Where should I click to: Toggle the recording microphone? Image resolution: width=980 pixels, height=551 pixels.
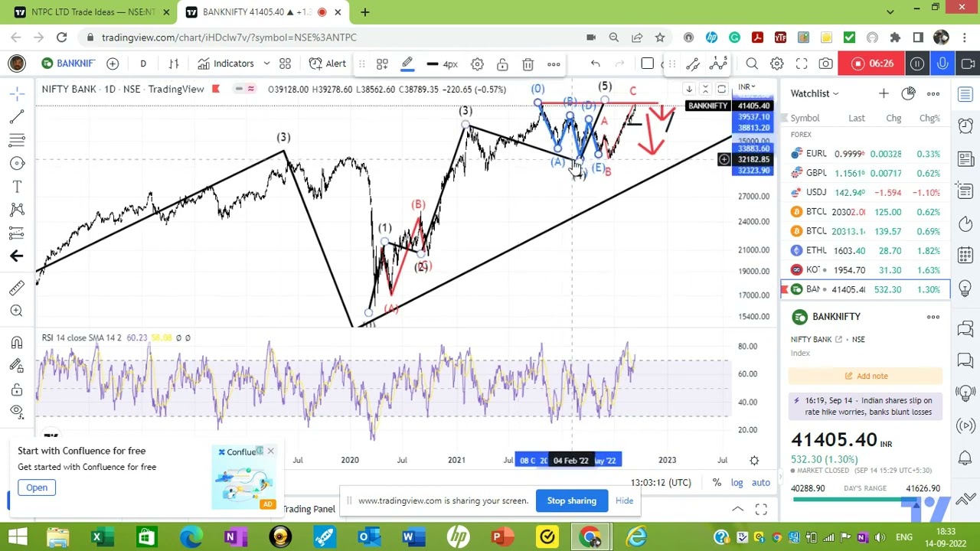pos(942,64)
